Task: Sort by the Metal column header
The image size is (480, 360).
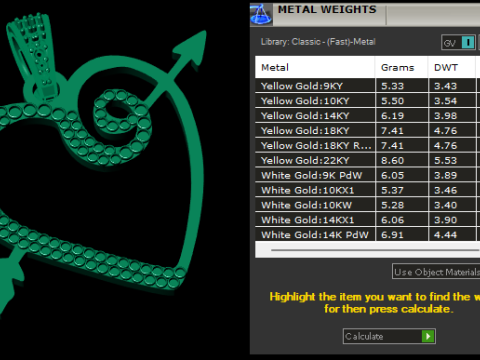Action: (x=315, y=67)
